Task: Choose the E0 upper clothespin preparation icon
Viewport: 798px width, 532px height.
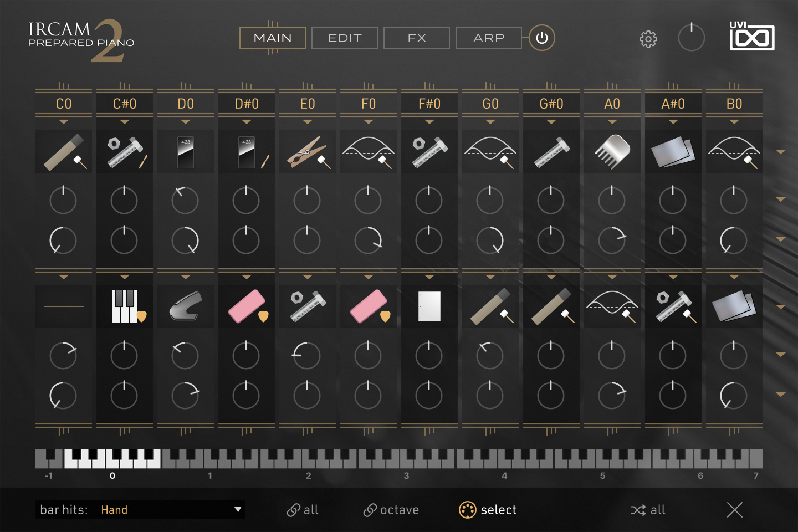Action: (308, 151)
